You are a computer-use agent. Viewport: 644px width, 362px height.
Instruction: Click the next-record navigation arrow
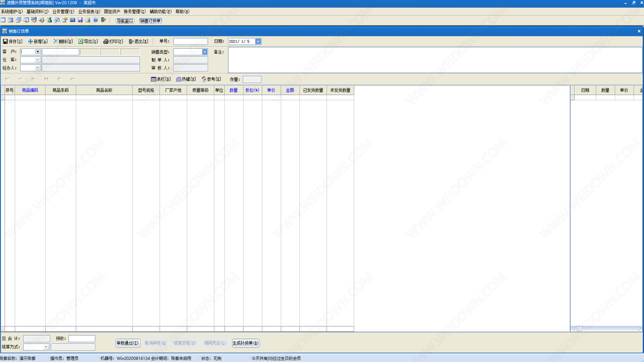pos(33,79)
